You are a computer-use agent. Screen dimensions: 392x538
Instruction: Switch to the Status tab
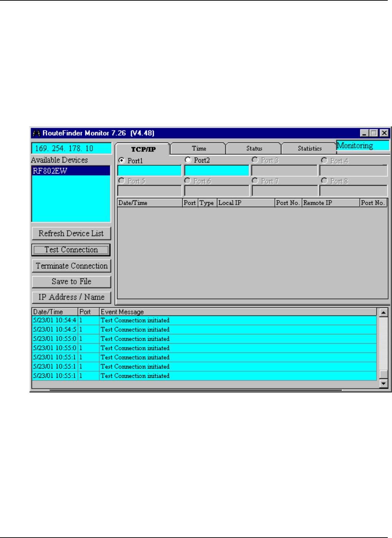(x=254, y=149)
